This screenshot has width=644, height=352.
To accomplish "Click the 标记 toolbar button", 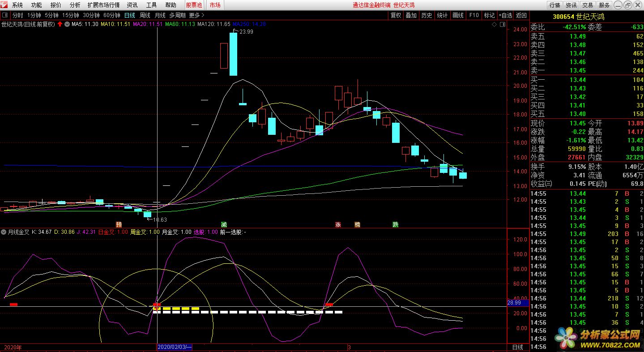I will [489, 15].
